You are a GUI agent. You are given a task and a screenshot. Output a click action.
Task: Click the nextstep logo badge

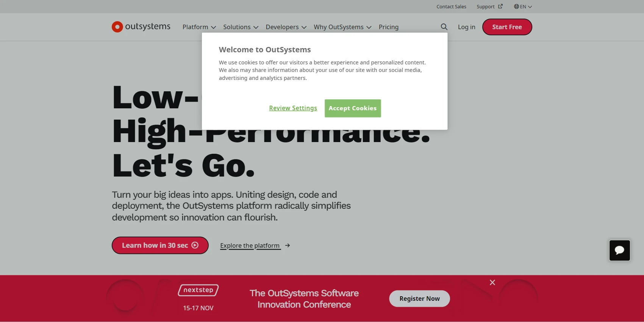pyautogui.click(x=199, y=290)
